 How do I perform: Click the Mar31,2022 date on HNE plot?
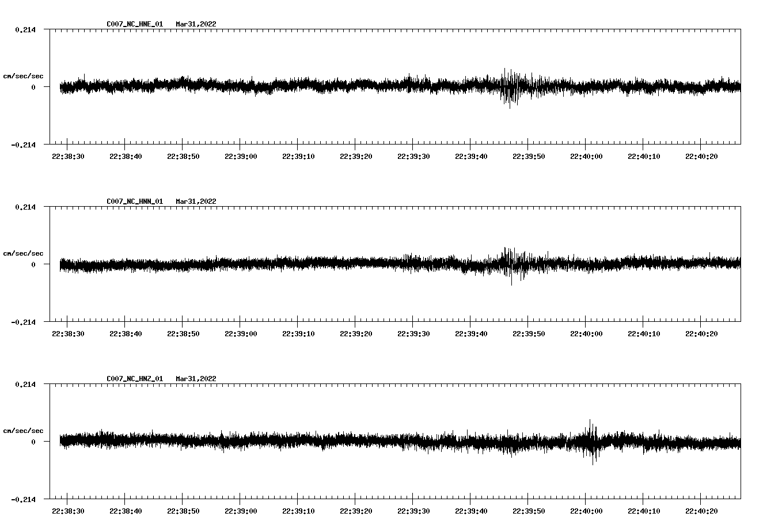click(x=196, y=24)
